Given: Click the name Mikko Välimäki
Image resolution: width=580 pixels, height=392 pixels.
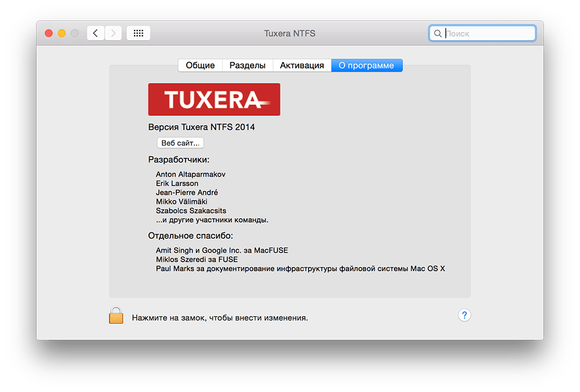Looking at the screenshot, I should (x=182, y=202).
